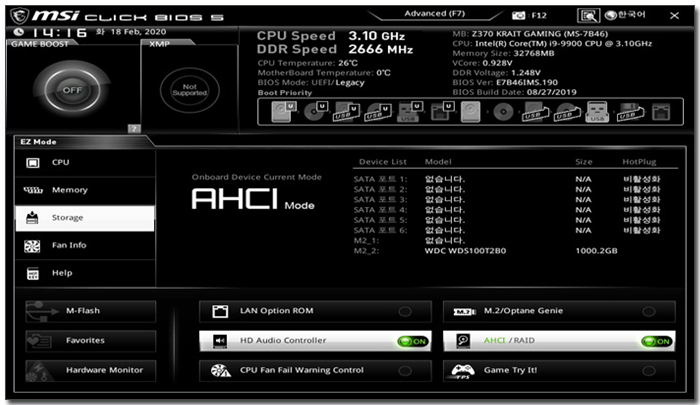Click the legacy USB CD/DVD boot icon
Viewport: 700px width, 405px height.
click(567, 112)
